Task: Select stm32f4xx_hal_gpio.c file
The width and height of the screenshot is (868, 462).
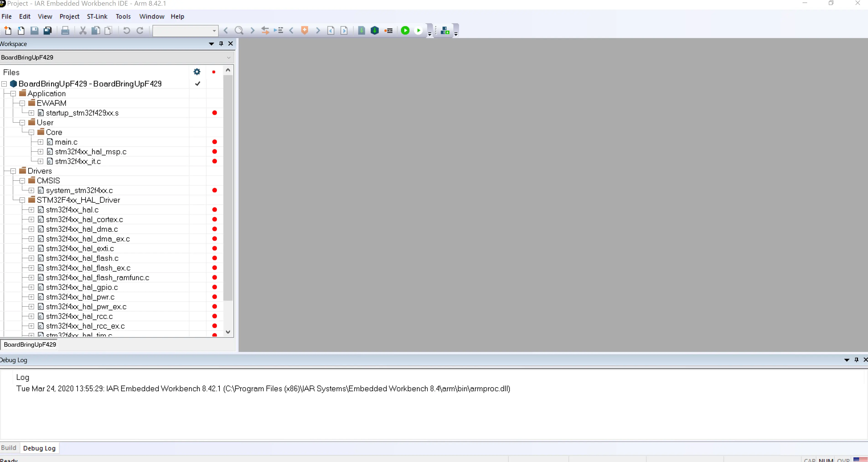Action: [82, 287]
